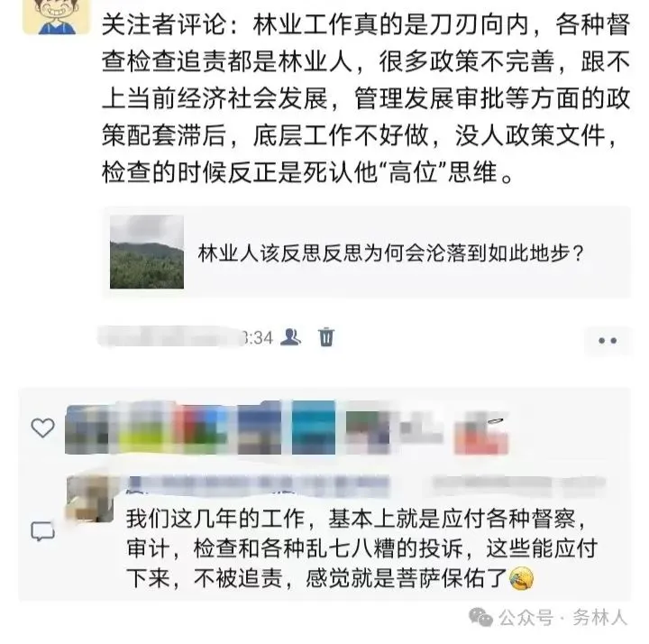This screenshot has height=644, width=649.
Task: Tap the comment text starting 我们这几年的工作
Action: pos(361,548)
